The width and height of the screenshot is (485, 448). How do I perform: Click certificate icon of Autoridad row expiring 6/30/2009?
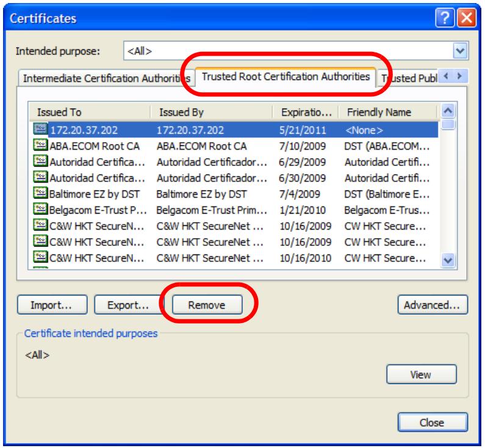click(x=40, y=177)
